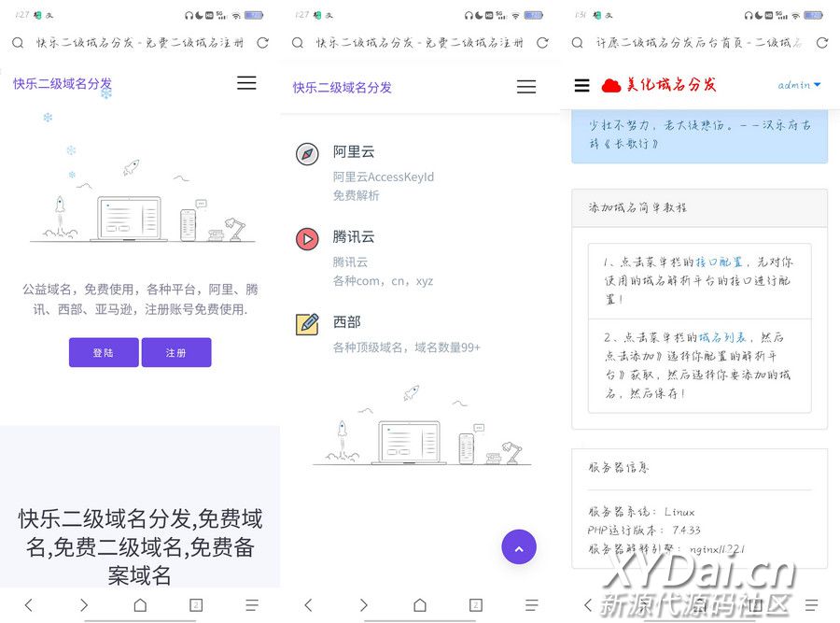Tap the search icon in the middle phone's address bar
Image resolution: width=840 pixels, height=623 pixels.
click(298, 42)
